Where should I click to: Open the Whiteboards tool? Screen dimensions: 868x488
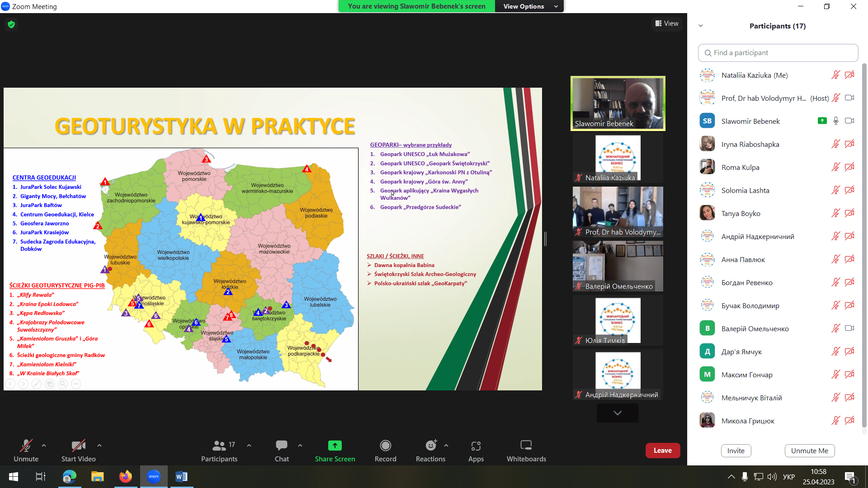point(526,450)
